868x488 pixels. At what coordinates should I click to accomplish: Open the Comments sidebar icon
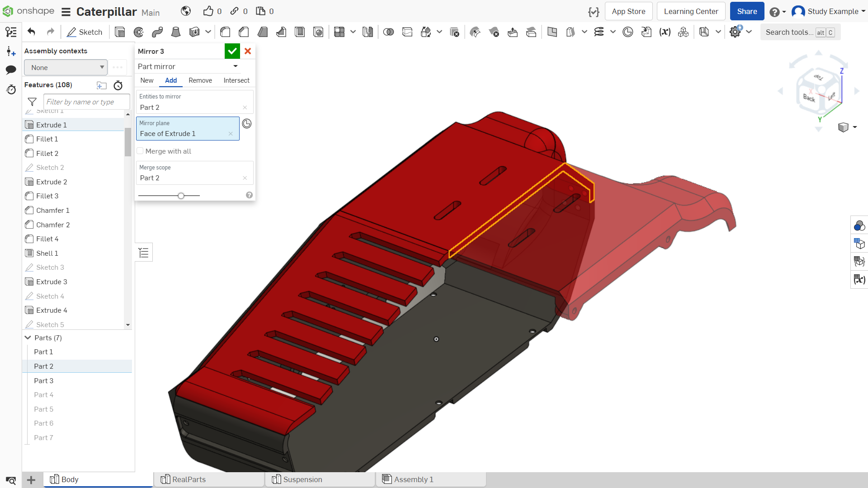pyautogui.click(x=11, y=70)
